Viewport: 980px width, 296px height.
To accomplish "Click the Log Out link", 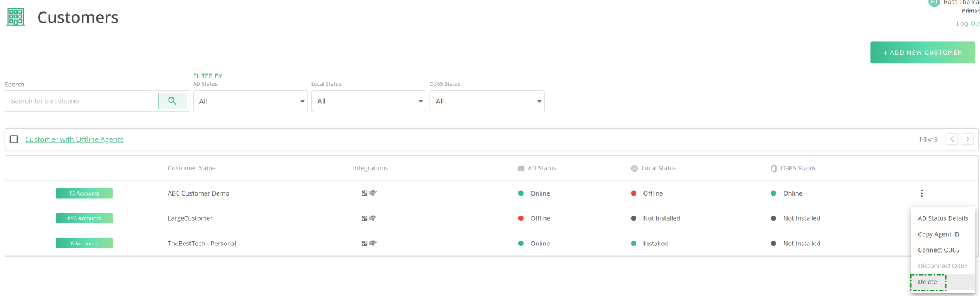I will coord(968,23).
